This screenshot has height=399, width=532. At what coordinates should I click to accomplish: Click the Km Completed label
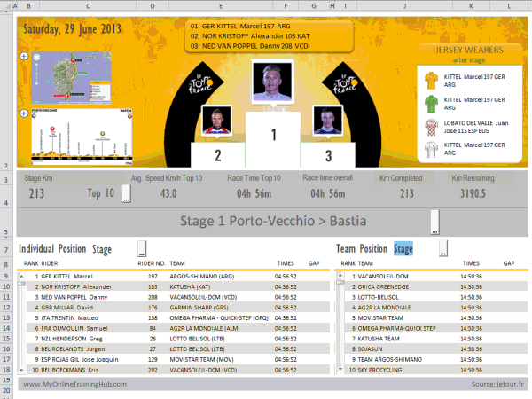coord(401,178)
